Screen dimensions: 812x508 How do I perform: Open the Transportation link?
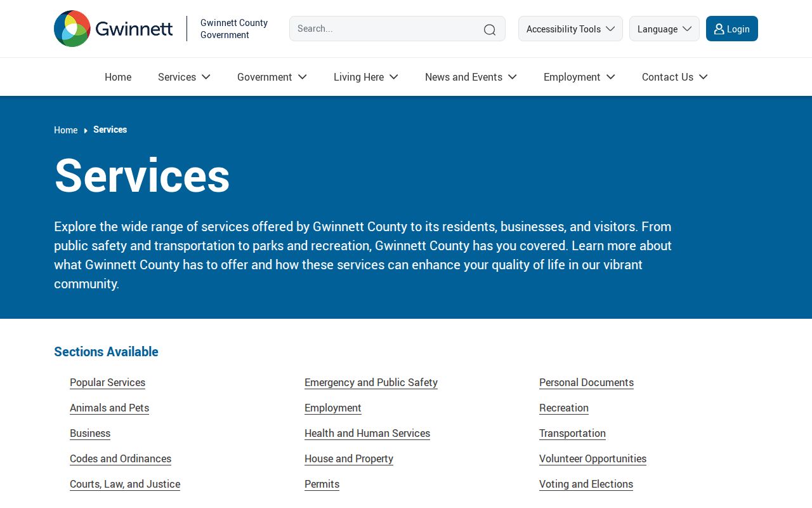coord(573,433)
